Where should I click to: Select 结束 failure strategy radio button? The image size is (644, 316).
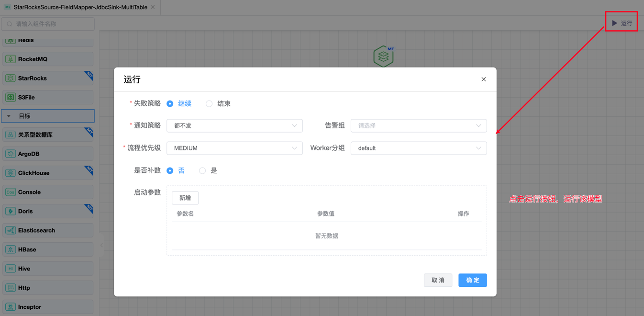point(209,103)
